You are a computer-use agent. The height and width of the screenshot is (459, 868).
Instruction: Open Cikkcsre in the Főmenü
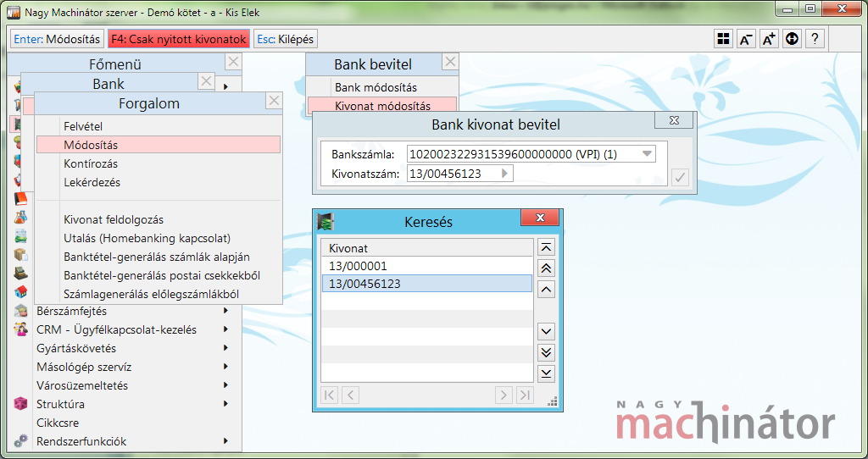[x=58, y=423]
